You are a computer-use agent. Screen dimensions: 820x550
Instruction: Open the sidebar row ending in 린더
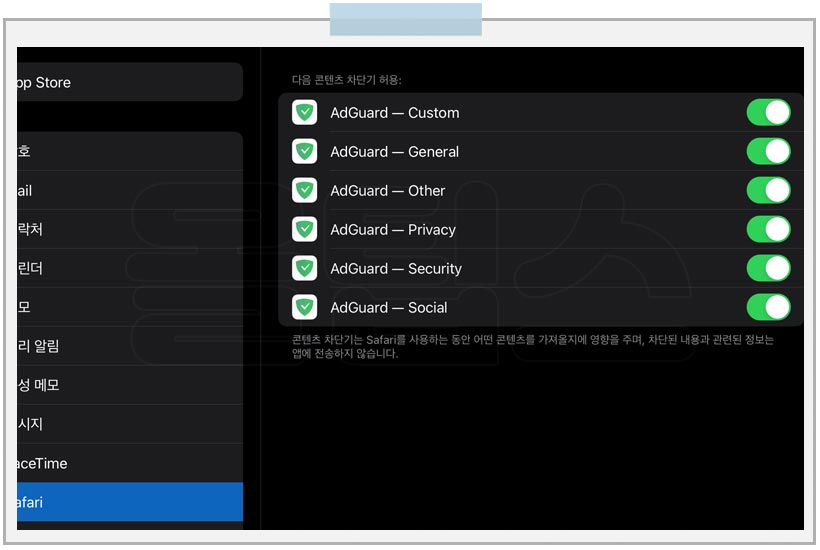(x=130, y=268)
